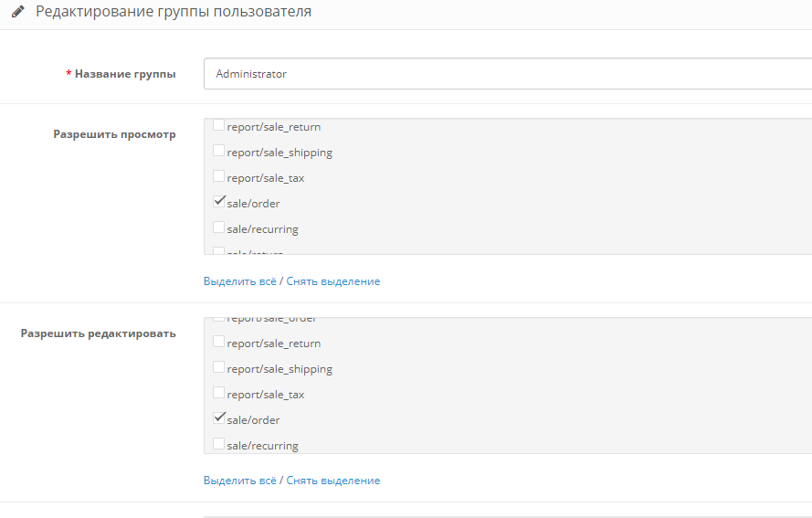Click the group name field containing Administrator

click(x=507, y=74)
